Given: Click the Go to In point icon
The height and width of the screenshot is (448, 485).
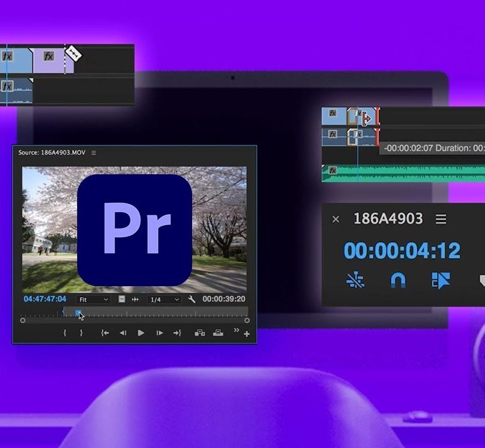Looking at the screenshot, I should point(105,333).
